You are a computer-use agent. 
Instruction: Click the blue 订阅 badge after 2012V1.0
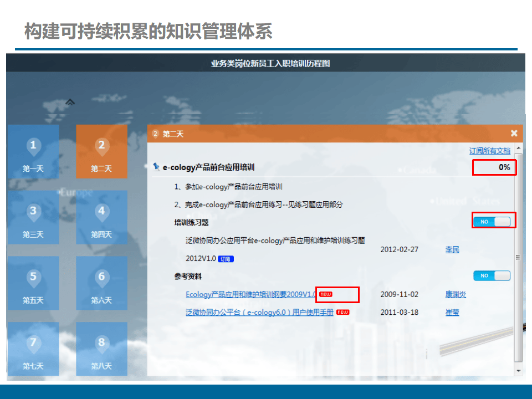pyautogui.click(x=226, y=259)
